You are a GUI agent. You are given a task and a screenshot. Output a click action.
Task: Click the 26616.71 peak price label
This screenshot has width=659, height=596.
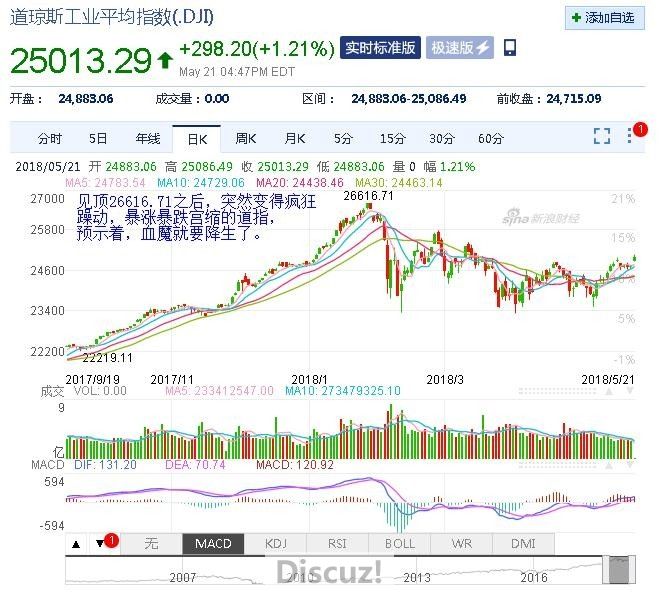pos(368,196)
